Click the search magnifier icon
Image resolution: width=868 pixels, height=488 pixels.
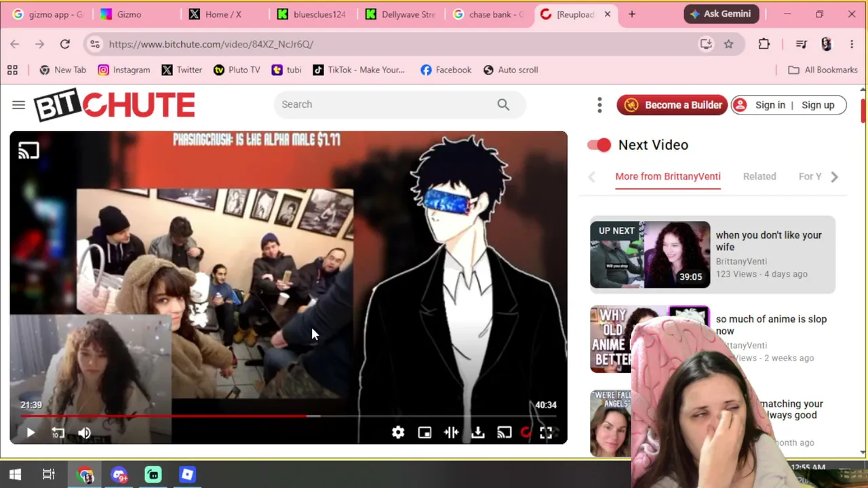coord(503,104)
